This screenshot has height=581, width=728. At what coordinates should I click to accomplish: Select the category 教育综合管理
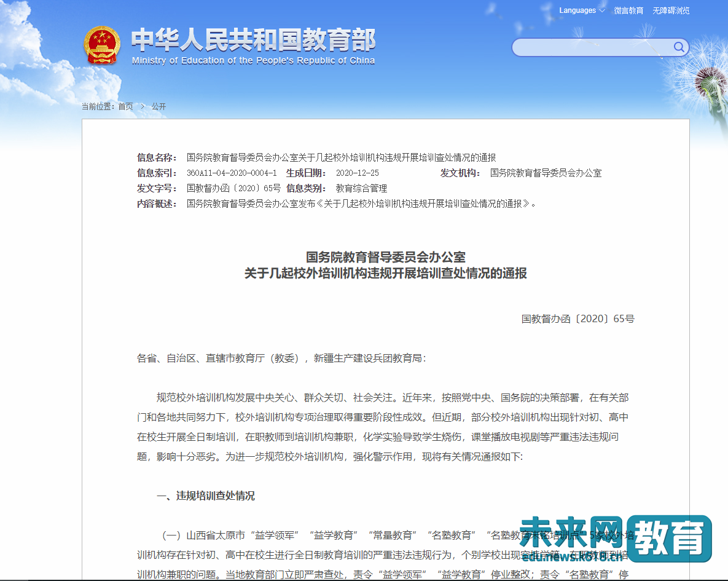361,188
